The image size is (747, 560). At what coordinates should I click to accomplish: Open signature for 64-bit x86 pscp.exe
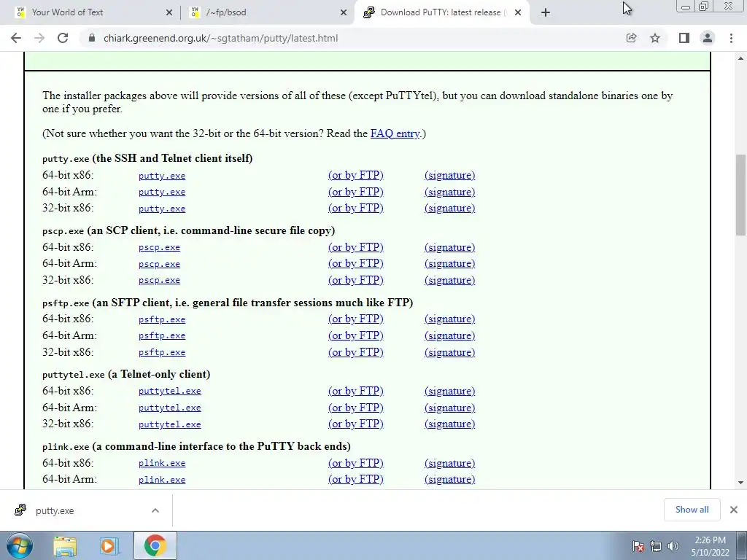point(449,247)
